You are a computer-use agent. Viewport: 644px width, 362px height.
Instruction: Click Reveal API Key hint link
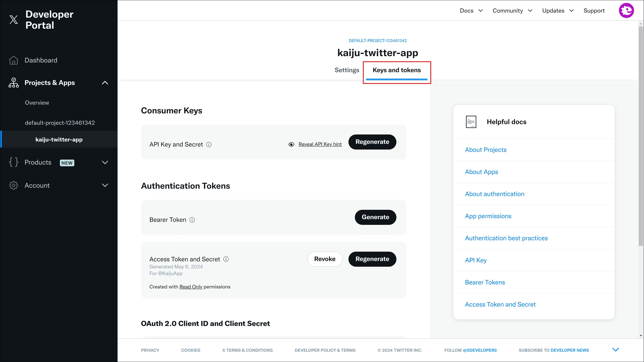tap(320, 144)
